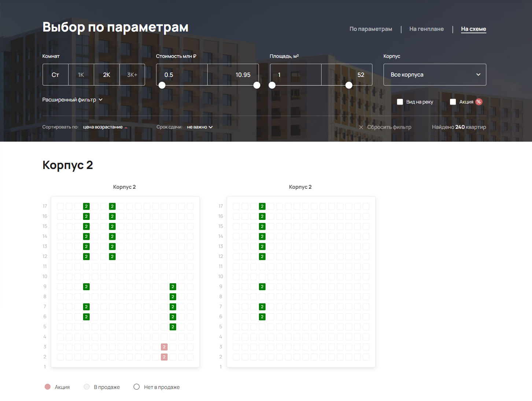Open the 'Срок сдачи' 'не важно' dropdown
The width and height of the screenshot is (532, 401).
pos(200,127)
